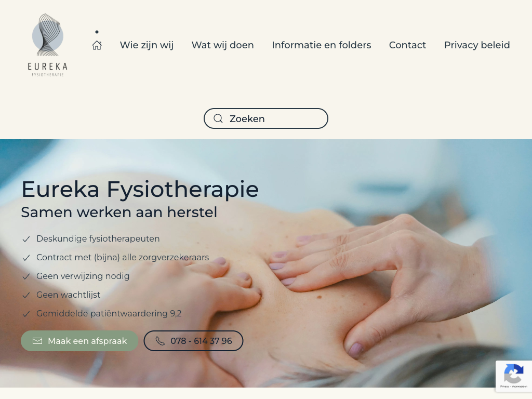
Task: Open the Privacy beleid page
Action: tap(477, 45)
